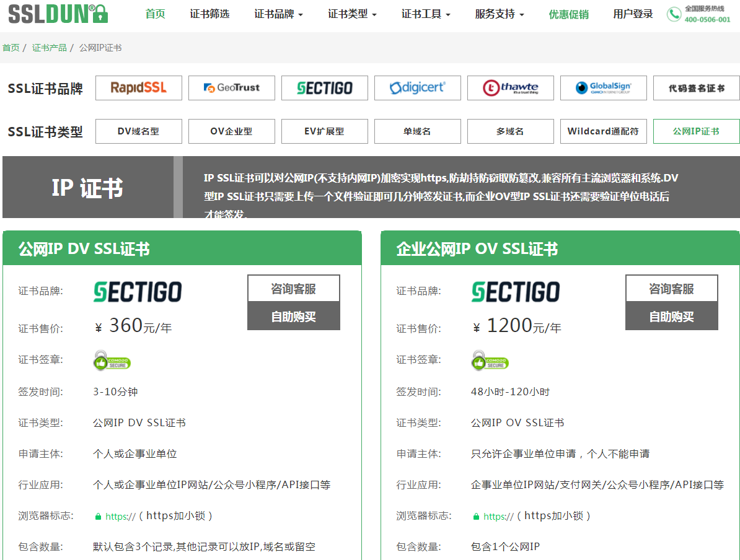Viewport: 740px width, 560px height.
Task: Click the 3-10分钟 issuance time
Action: 116,392
